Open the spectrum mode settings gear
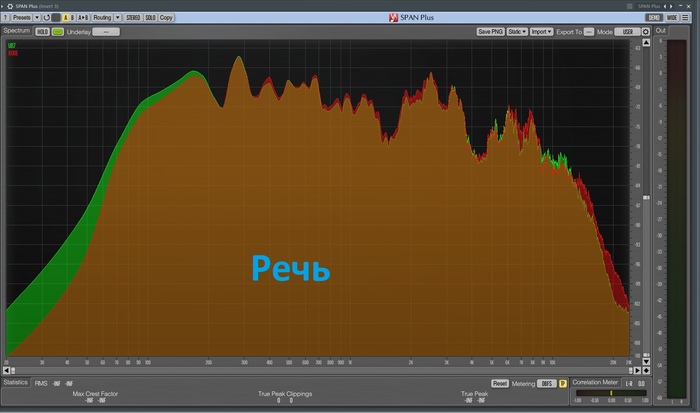 click(x=644, y=32)
